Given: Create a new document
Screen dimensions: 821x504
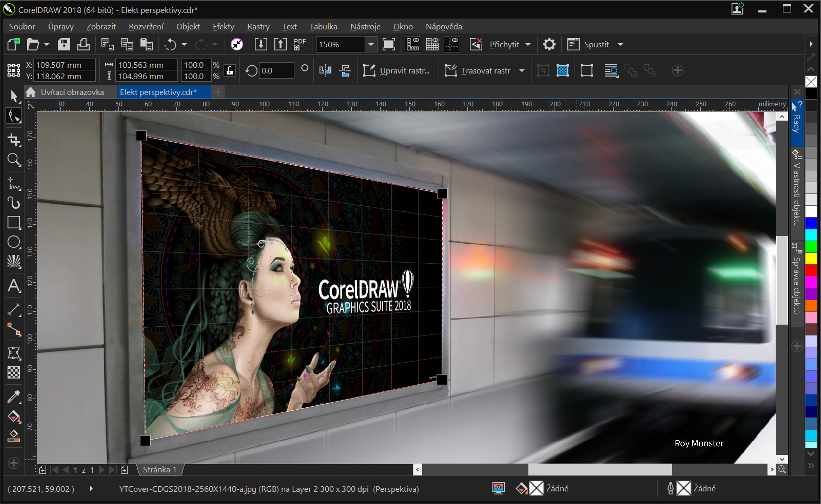Looking at the screenshot, I should point(13,44).
